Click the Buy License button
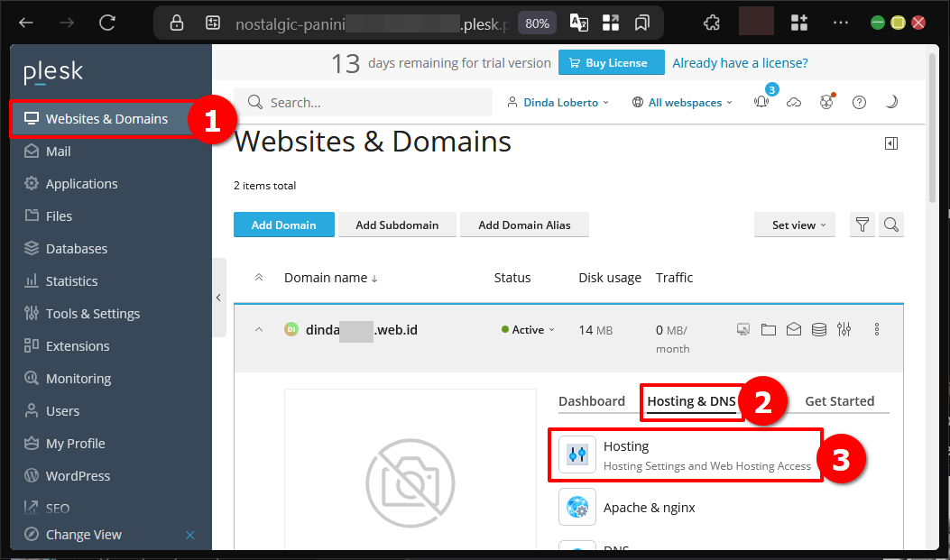 pos(611,63)
